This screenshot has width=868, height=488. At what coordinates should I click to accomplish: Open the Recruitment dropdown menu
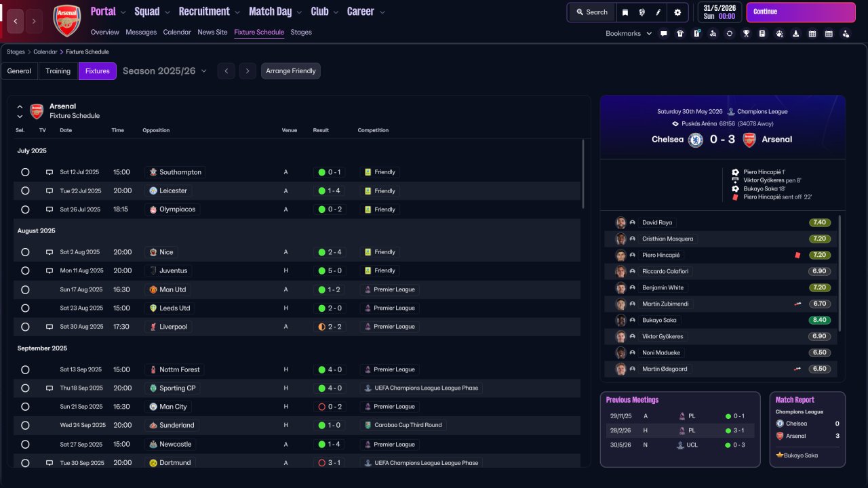[209, 12]
